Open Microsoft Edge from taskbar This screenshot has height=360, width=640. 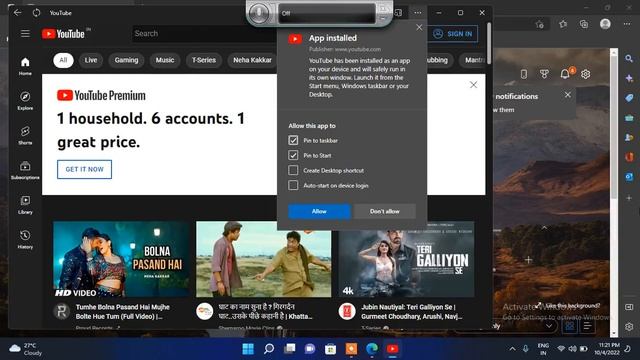click(x=372, y=349)
